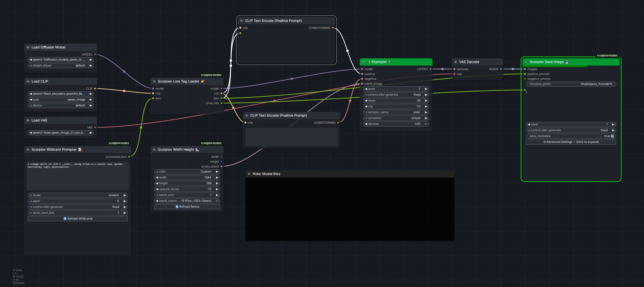Toggle the save_metadata switch
The image size is (644, 287).
pyautogui.click(x=612, y=136)
